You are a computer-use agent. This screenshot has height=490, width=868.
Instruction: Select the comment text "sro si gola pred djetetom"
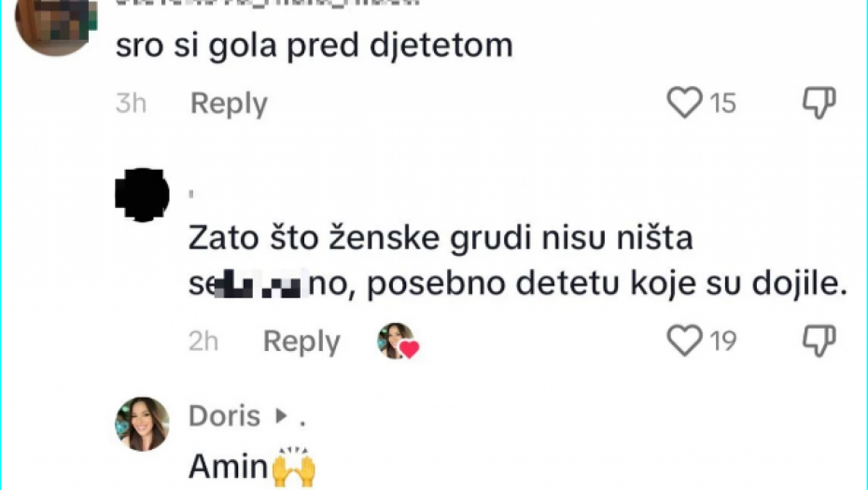[314, 47]
